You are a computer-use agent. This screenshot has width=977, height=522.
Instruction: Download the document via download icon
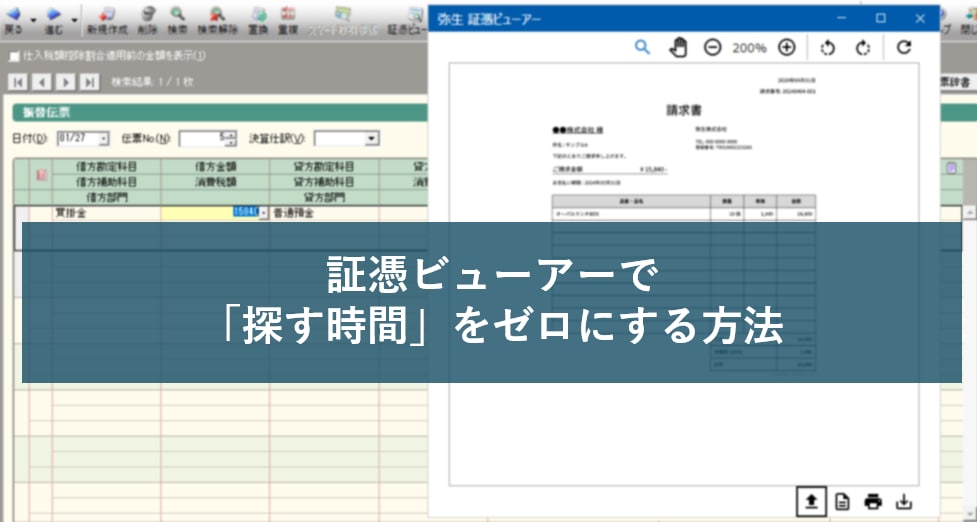pos(904,501)
